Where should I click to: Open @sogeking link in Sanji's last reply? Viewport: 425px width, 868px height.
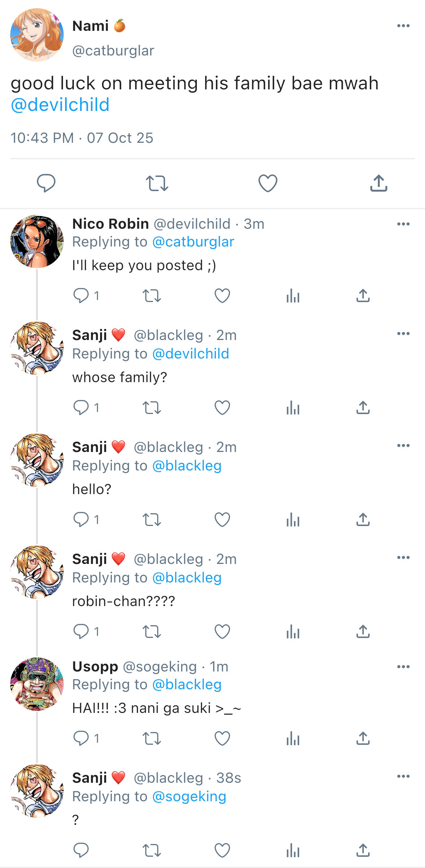[x=189, y=797]
